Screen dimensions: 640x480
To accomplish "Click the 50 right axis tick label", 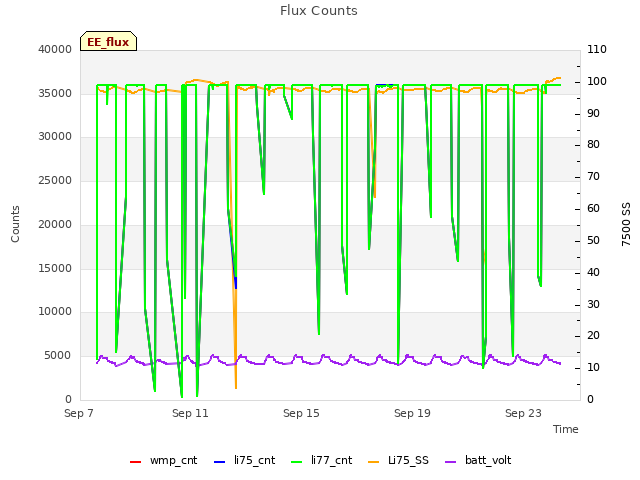I will pyautogui.click(x=593, y=240).
